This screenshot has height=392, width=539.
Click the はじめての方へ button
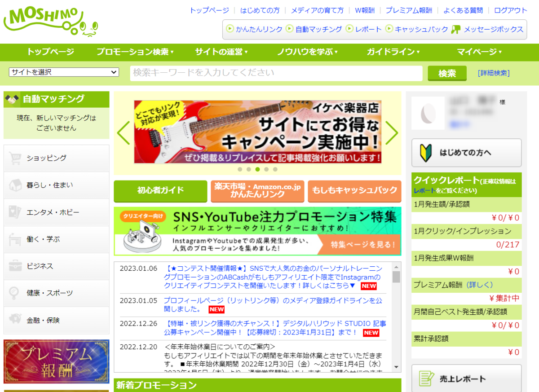(x=466, y=153)
